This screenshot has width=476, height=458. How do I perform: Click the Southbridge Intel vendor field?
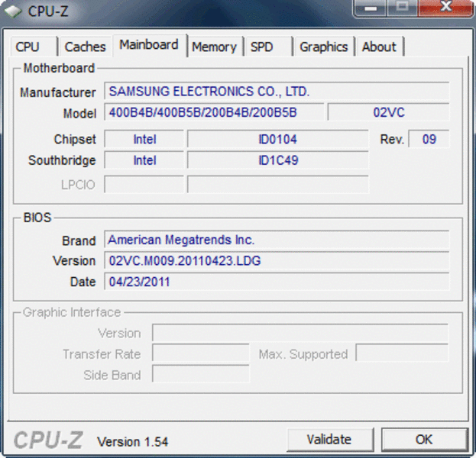click(144, 160)
